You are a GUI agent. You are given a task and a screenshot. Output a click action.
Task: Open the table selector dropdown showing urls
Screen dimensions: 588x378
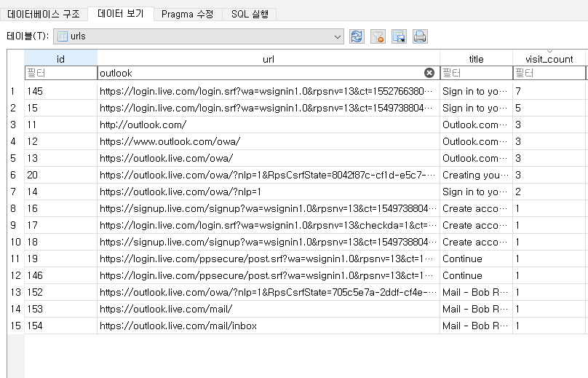pos(199,36)
